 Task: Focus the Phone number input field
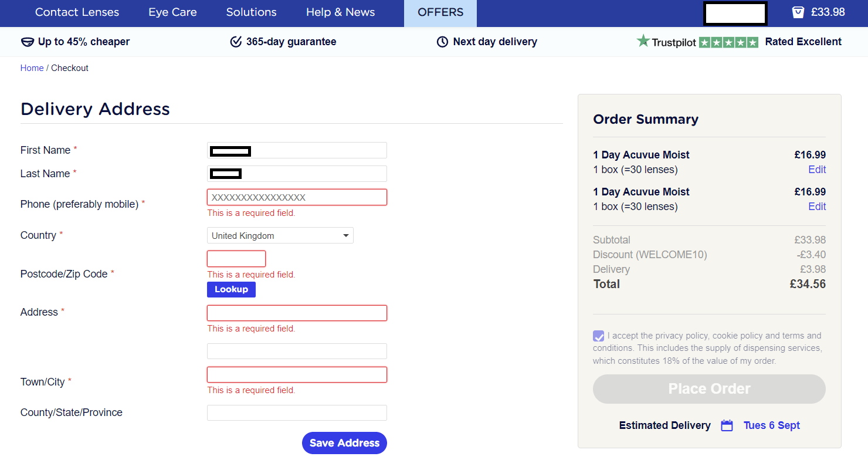tap(297, 197)
